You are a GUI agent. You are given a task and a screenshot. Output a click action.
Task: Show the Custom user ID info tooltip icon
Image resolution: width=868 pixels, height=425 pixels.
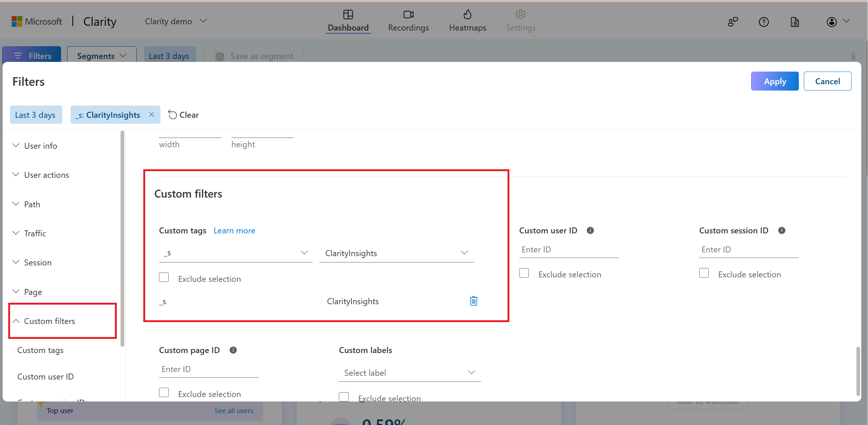(x=590, y=230)
